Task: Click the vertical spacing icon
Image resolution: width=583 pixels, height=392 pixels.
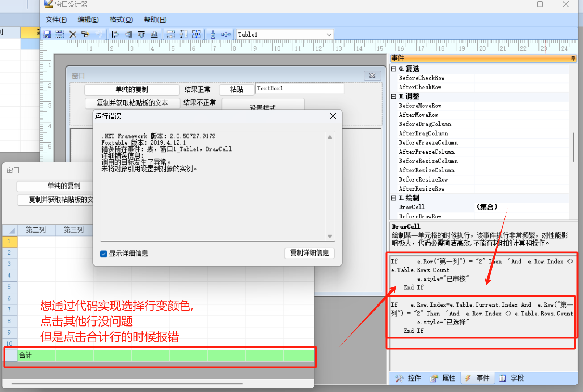Action: pyautogui.click(x=213, y=34)
